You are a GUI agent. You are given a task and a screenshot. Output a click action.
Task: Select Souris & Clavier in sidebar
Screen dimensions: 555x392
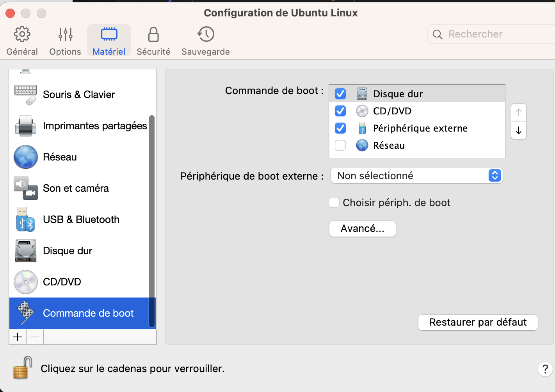pyautogui.click(x=79, y=94)
